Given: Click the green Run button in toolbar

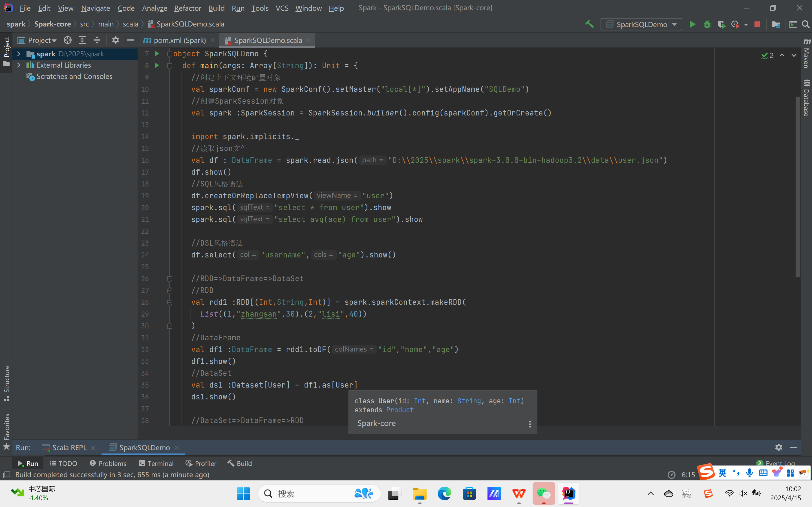Looking at the screenshot, I should pos(692,25).
